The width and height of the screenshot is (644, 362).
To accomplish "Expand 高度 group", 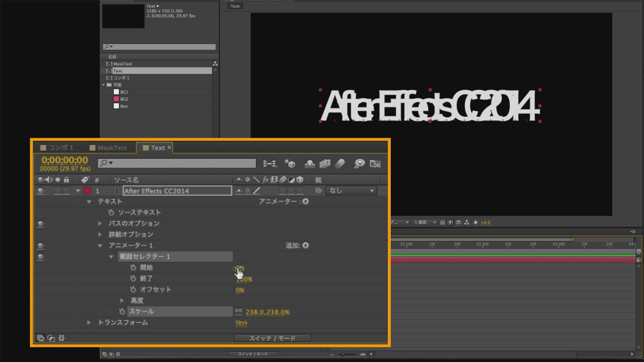I will point(122,301).
